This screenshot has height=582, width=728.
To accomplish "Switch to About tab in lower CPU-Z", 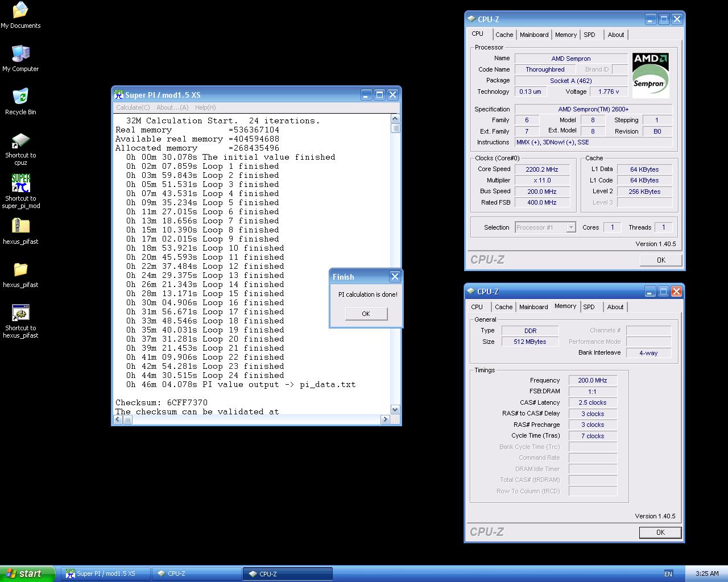I will [x=615, y=307].
